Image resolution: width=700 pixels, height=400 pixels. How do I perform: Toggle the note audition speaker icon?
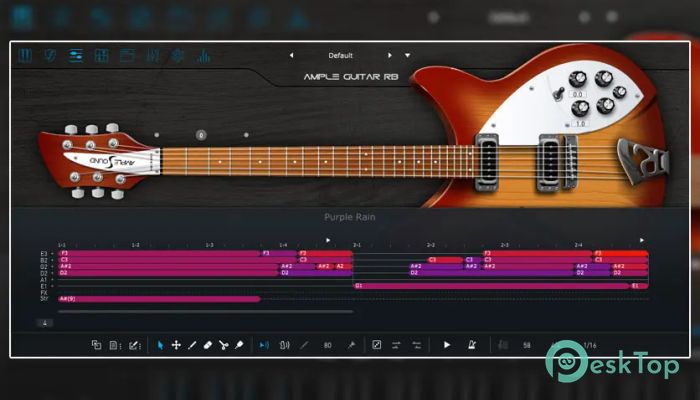(284, 345)
